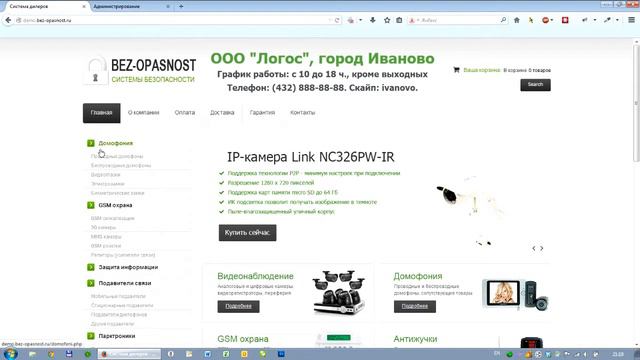The width and height of the screenshot is (640, 360).
Task: Go back with the browser back arrow
Action: click(x=8, y=20)
